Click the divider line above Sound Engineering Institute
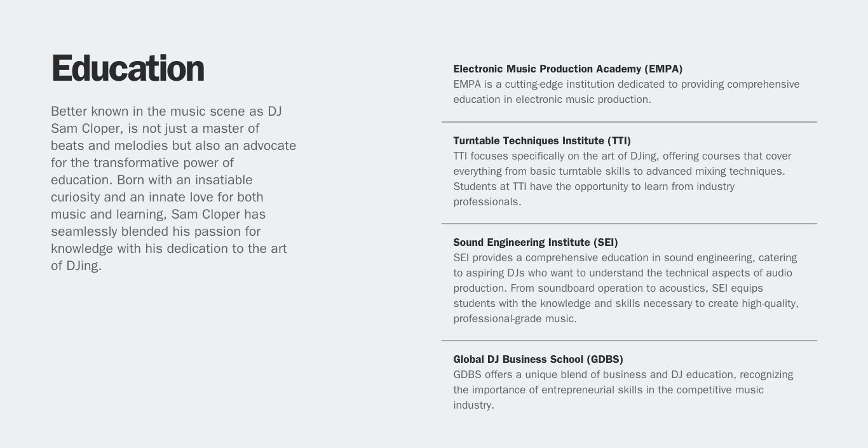The image size is (868, 448). (629, 224)
